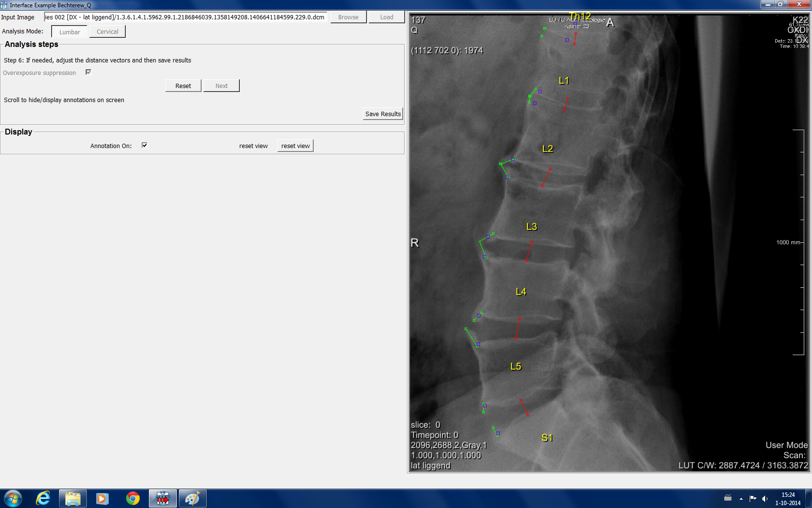Toggle the Overexposure suppression checkbox
The width and height of the screenshot is (812, 508).
click(x=88, y=72)
